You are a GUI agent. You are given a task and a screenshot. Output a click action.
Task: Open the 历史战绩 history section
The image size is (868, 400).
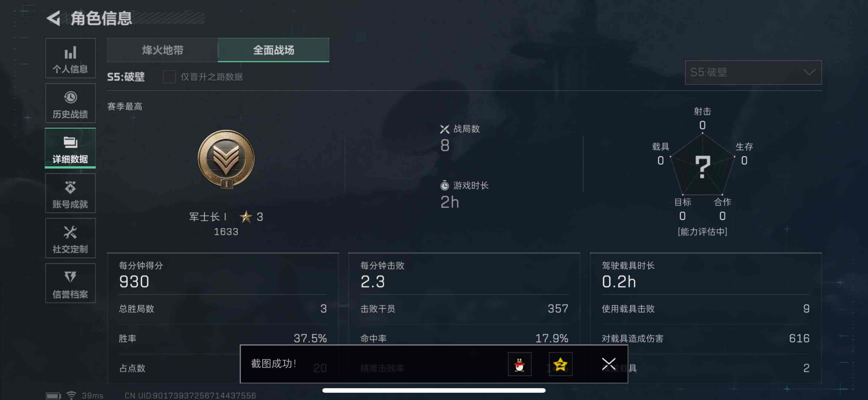71,103
